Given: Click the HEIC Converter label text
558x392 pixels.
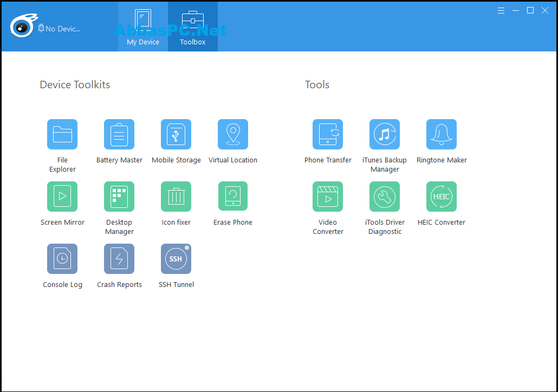Looking at the screenshot, I should coord(442,223).
